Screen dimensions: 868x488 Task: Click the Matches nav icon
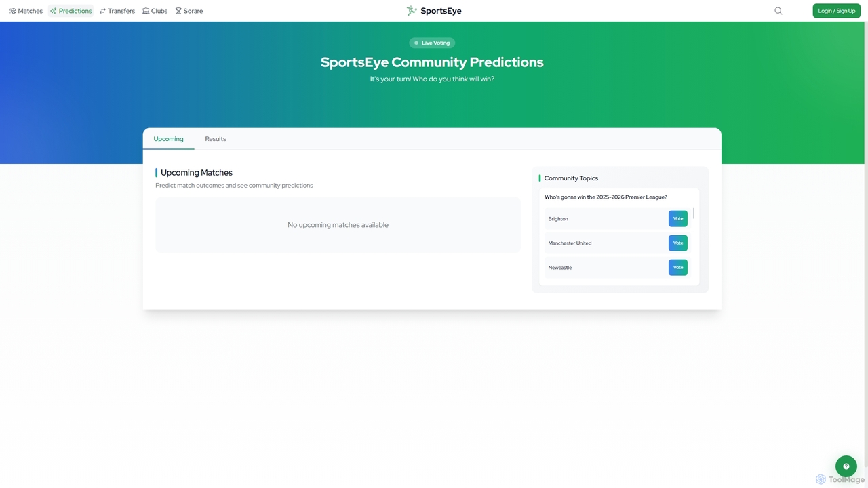[x=12, y=11]
